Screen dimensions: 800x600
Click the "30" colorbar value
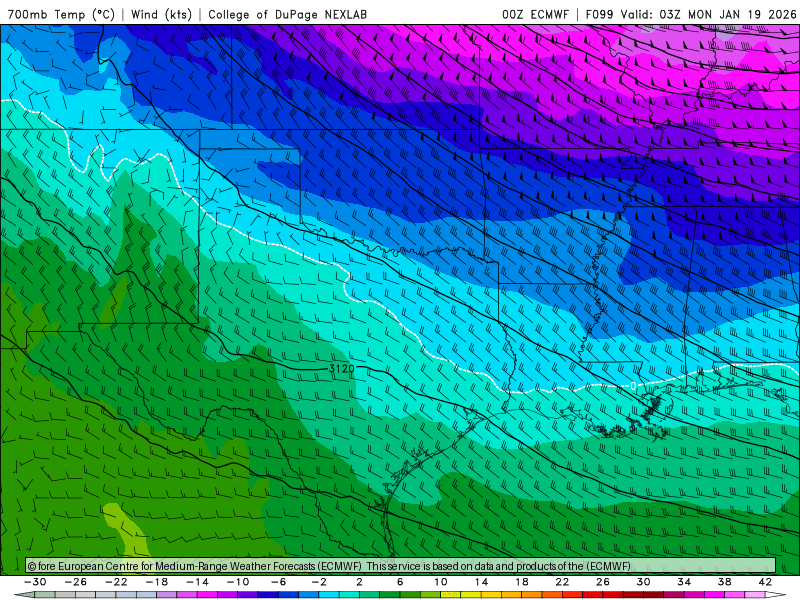click(x=643, y=582)
